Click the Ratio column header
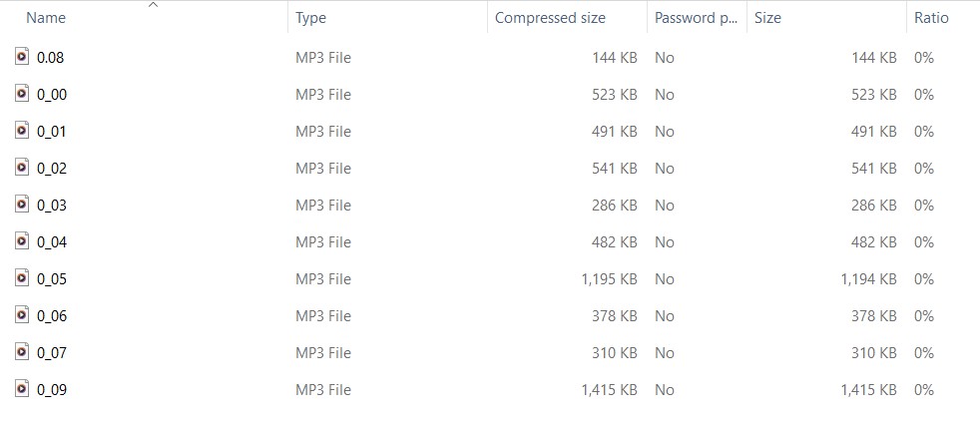 pyautogui.click(x=931, y=18)
